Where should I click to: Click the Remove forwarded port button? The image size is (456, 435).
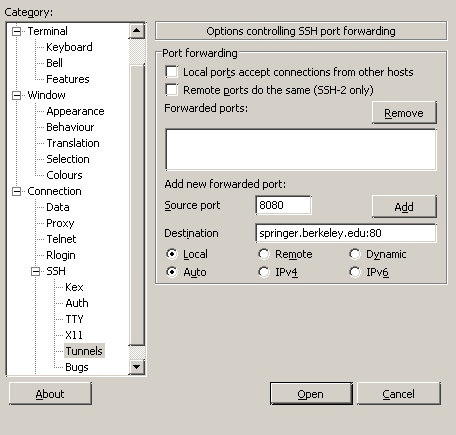404,113
